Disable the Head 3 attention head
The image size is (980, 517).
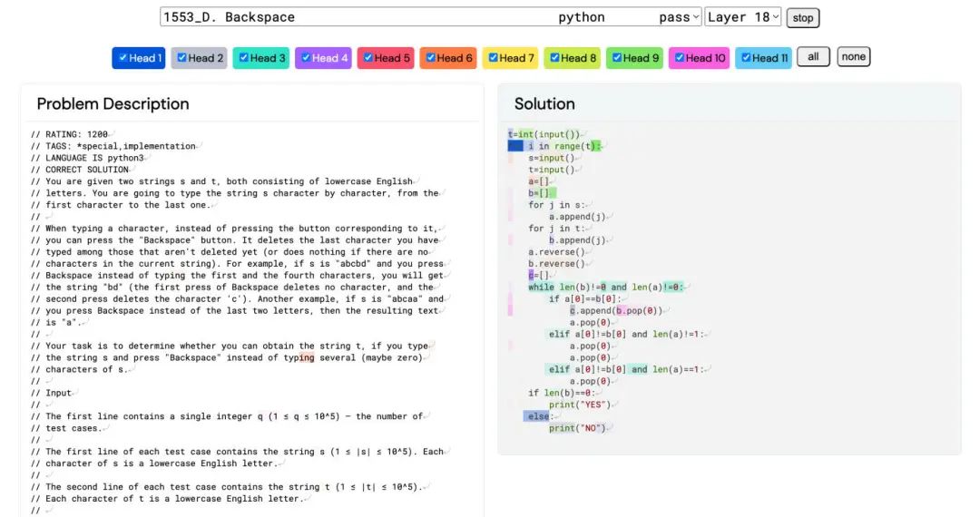pyautogui.click(x=243, y=58)
